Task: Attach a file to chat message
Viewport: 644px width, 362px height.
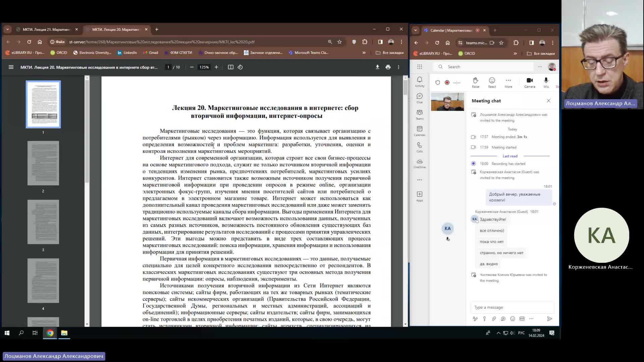Action: [494, 319]
